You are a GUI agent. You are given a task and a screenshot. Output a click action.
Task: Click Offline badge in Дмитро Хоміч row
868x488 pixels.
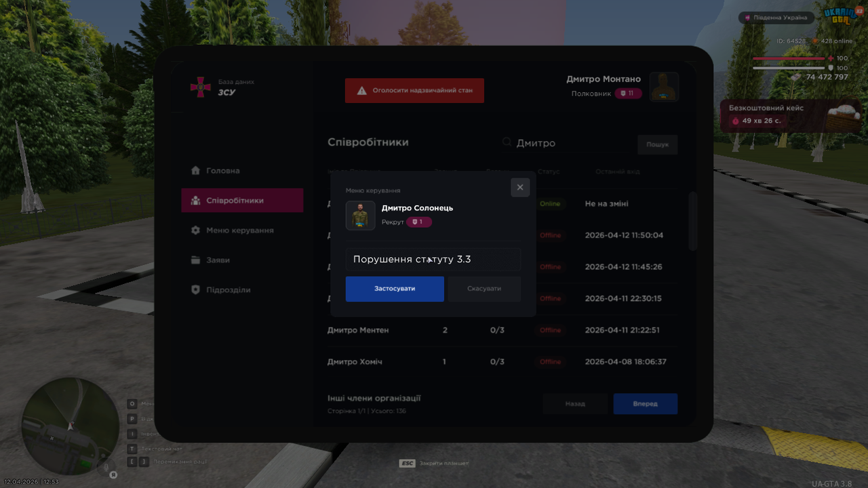coord(551,362)
